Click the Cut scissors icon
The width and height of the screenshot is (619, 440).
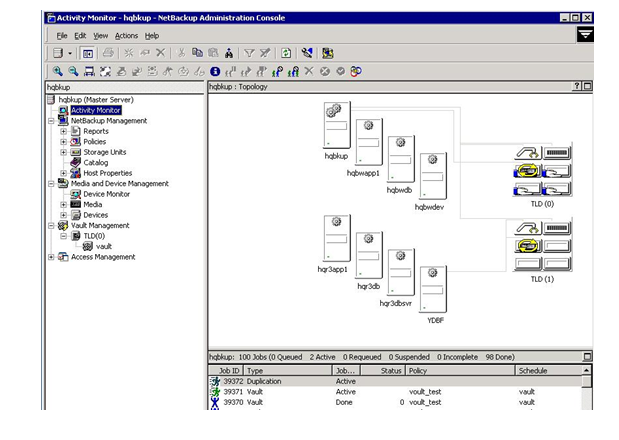click(181, 53)
